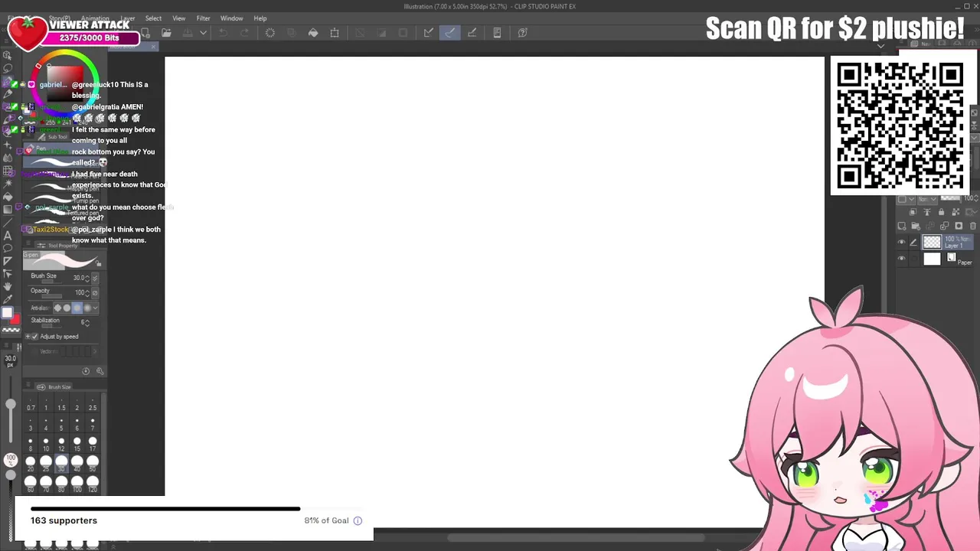Click the support help question icon
980x551 pixels.
click(522, 33)
